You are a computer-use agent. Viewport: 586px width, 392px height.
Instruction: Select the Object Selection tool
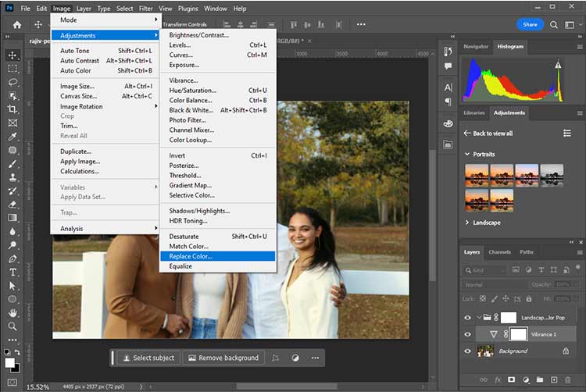[x=13, y=96]
